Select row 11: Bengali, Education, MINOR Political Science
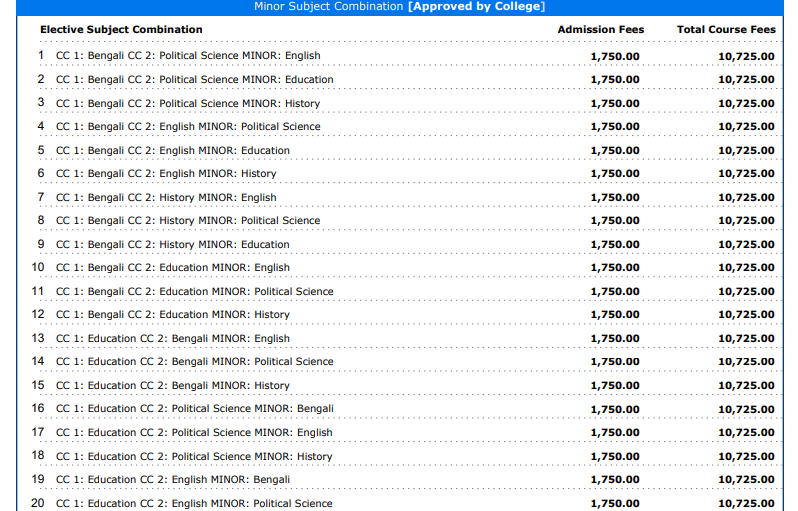Image resolution: width=798 pixels, height=511 pixels. coord(194,292)
